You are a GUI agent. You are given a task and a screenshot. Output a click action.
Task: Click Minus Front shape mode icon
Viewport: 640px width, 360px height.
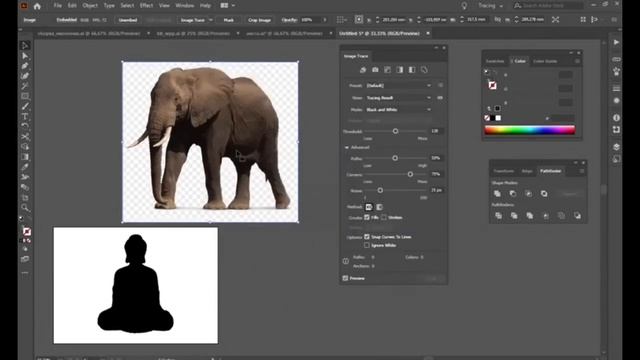(513, 193)
